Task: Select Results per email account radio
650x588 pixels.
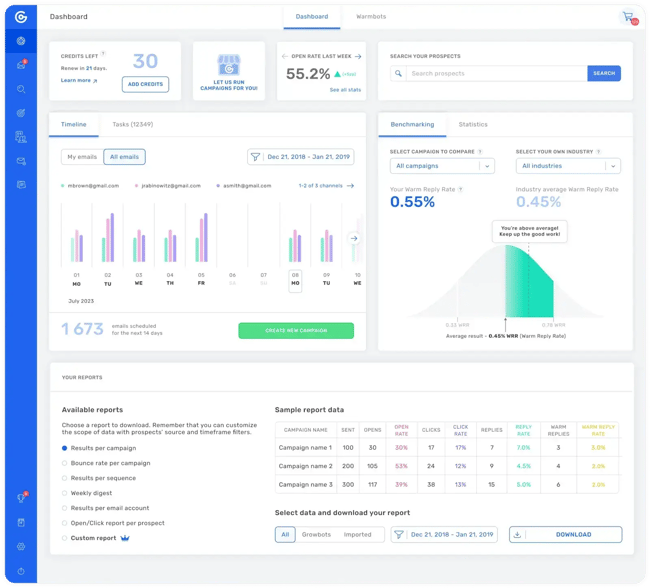Action: coord(65,508)
